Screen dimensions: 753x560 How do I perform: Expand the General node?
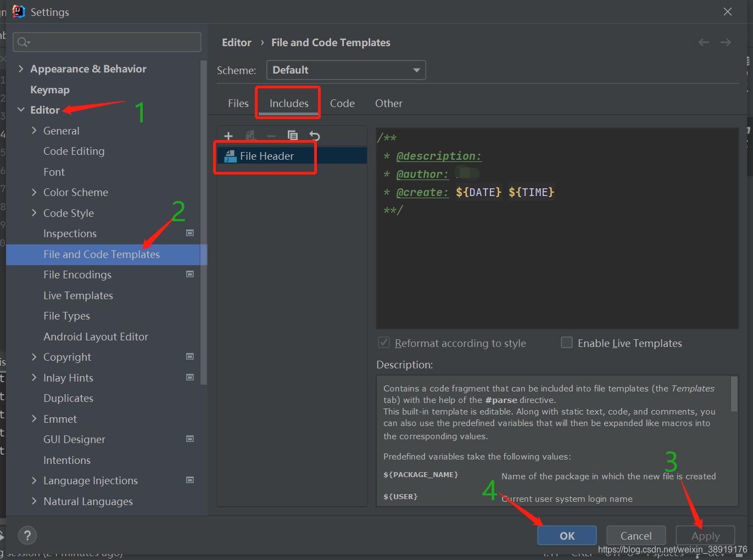(34, 131)
